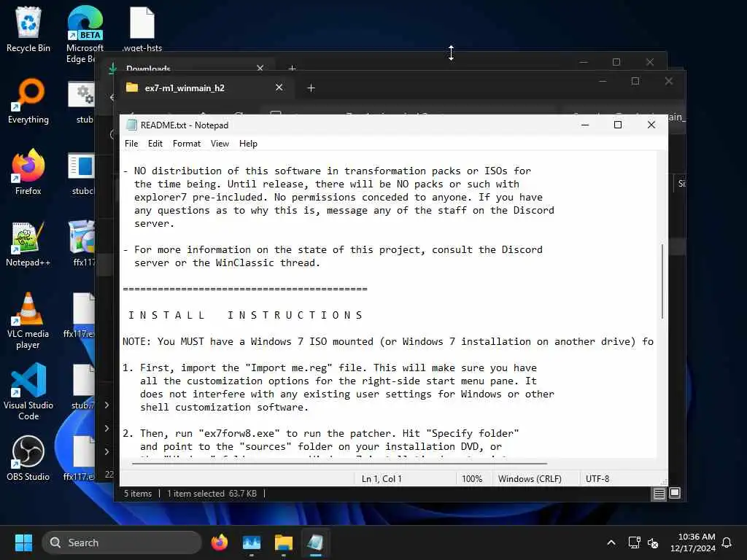Click Notepad vertical scrollbar thumb
The width and height of the screenshot is (747, 560).
tap(662, 281)
